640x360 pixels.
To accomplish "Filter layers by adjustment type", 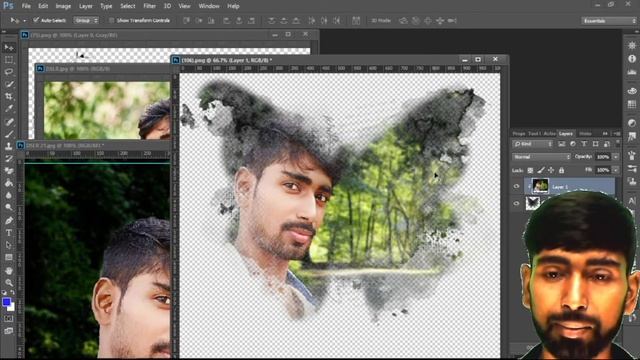I will point(573,144).
